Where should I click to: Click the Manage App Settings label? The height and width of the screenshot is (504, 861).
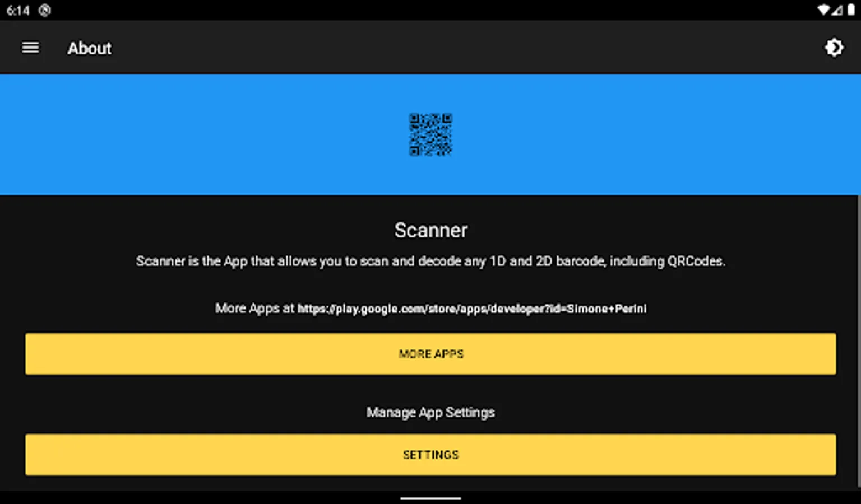tap(430, 413)
